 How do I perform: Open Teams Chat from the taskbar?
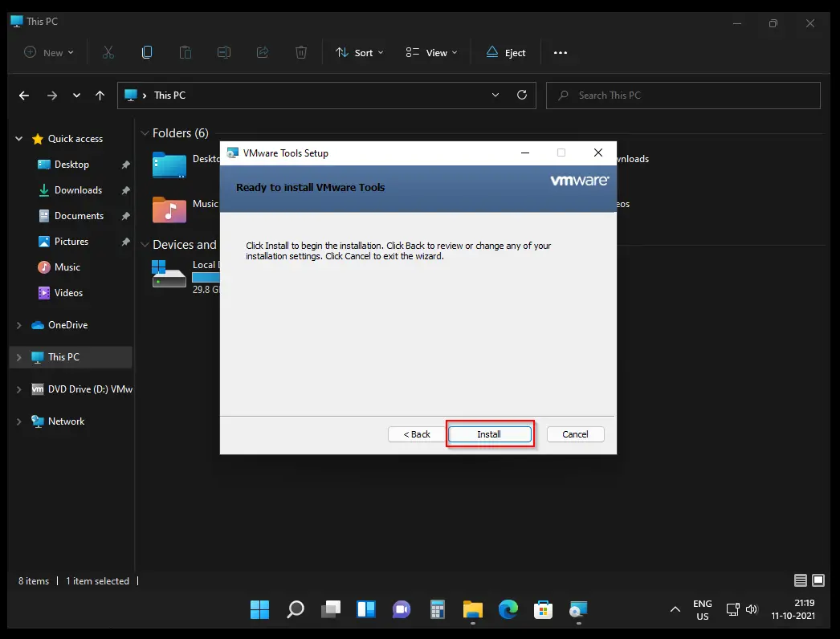pyautogui.click(x=402, y=609)
